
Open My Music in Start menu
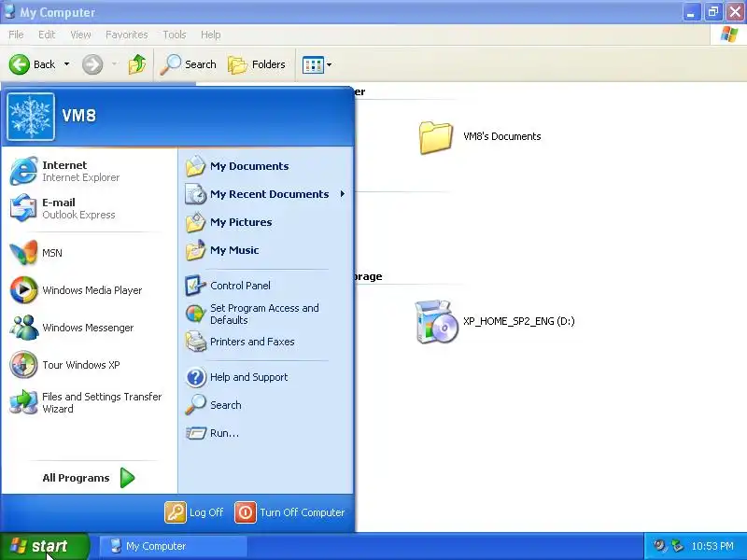tap(266, 250)
